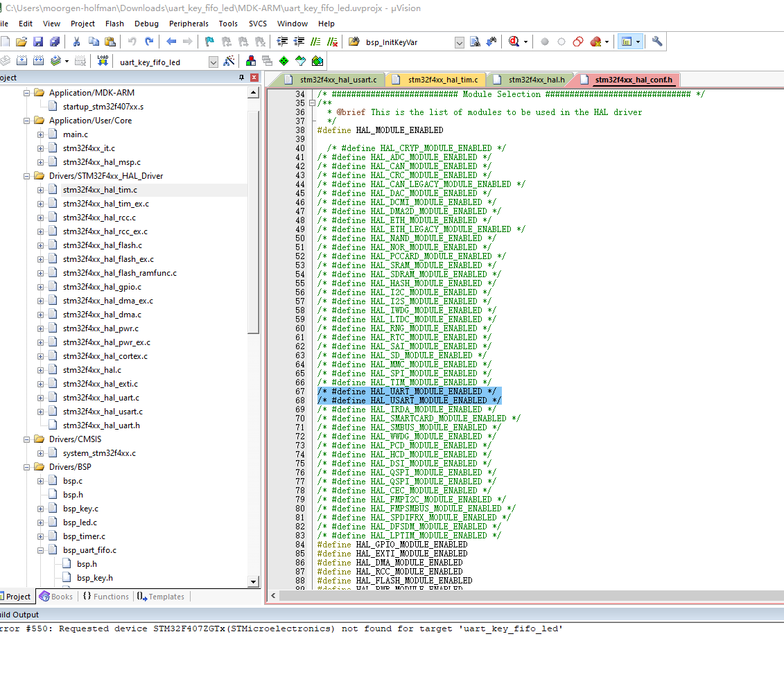Select bsp_key.c in project tree
Viewport: 784px width, 677px height.
pyautogui.click(x=80, y=509)
